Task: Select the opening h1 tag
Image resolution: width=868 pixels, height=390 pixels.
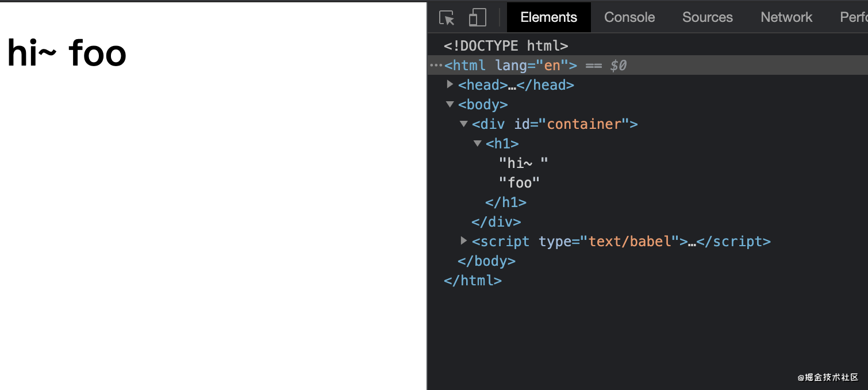Action: click(502, 143)
